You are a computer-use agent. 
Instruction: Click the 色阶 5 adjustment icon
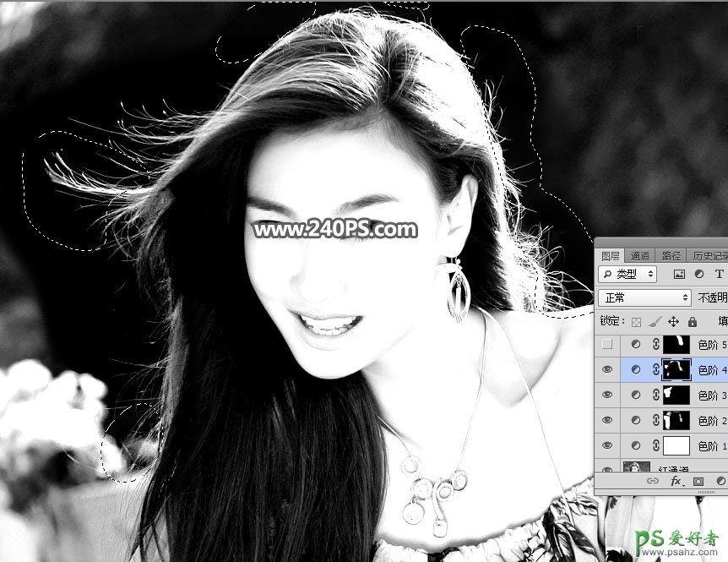(x=636, y=344)
